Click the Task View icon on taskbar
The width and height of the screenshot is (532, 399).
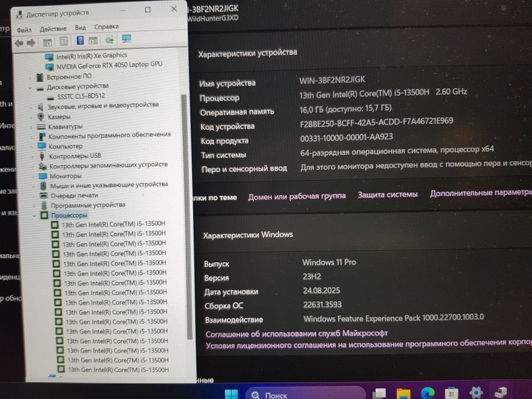coord(379,394)
